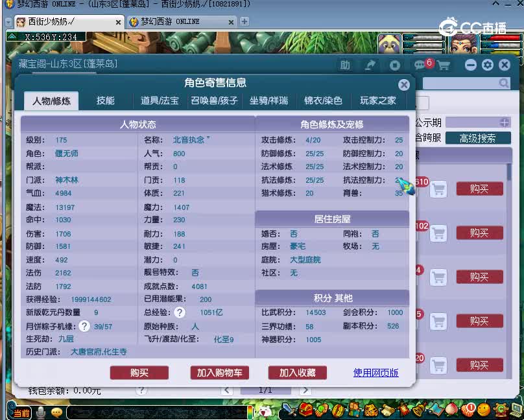Click icon with red 1 badge
The width and height of the screenshot is (524, 420).
468,410
